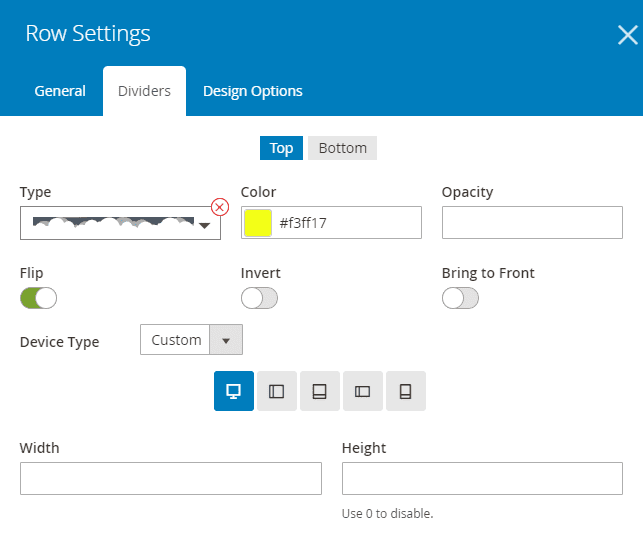Enable the Invert toggle
The image size is (643, 549).
[x=259, y=298]
